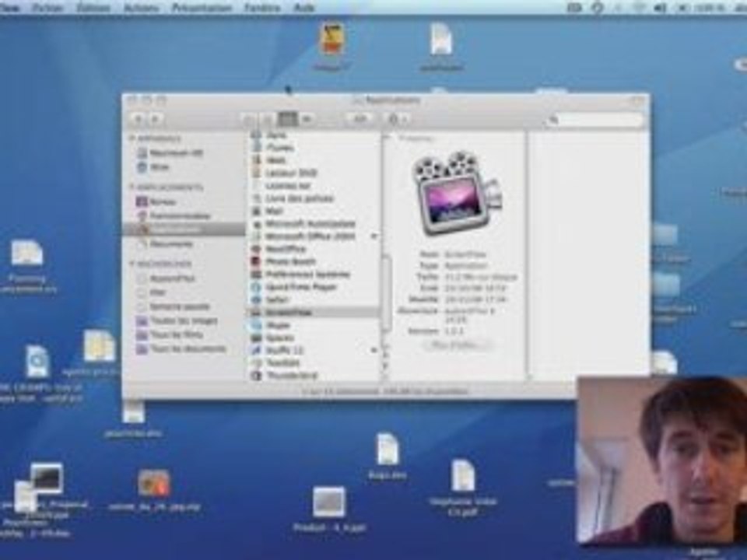Click the webcam video overlay
The image size is (747, 560).
point(661,460)
